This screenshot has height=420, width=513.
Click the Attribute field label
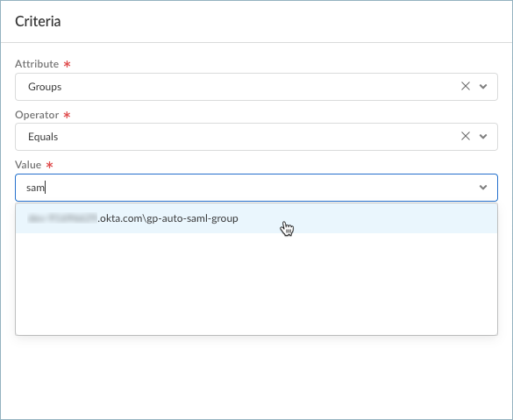pyautogui.click(x=37, y=64)
